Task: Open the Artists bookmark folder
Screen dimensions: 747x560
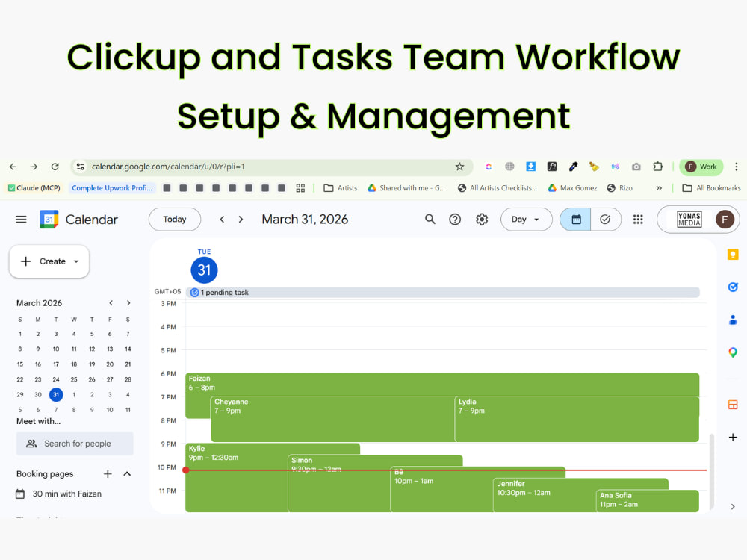Action: (x=340, y=188)
